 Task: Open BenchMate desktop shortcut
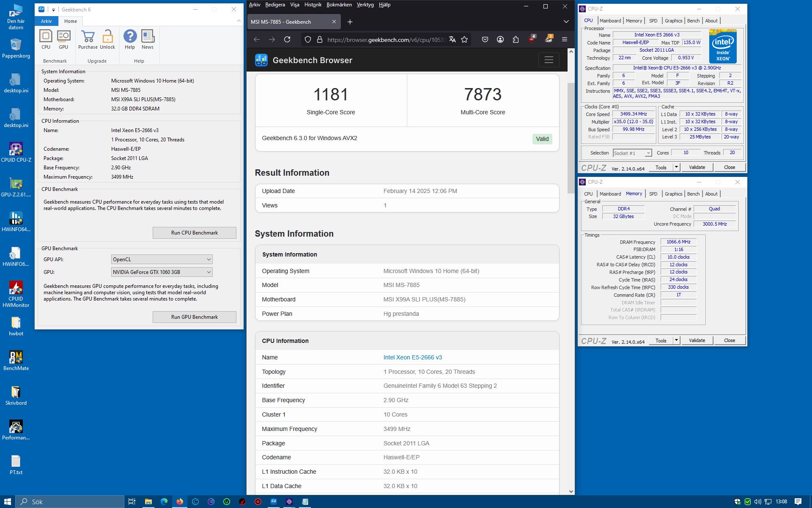(16, 361)
